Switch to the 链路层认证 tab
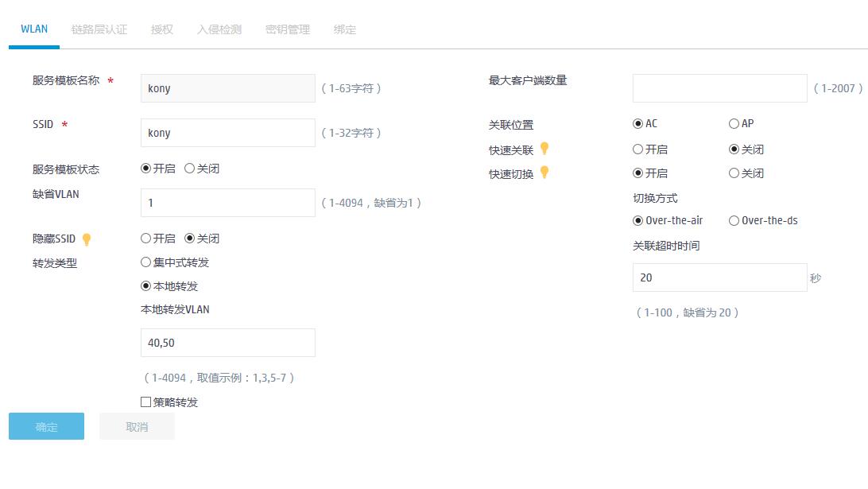The image size is (868, 489). (99, 29)
